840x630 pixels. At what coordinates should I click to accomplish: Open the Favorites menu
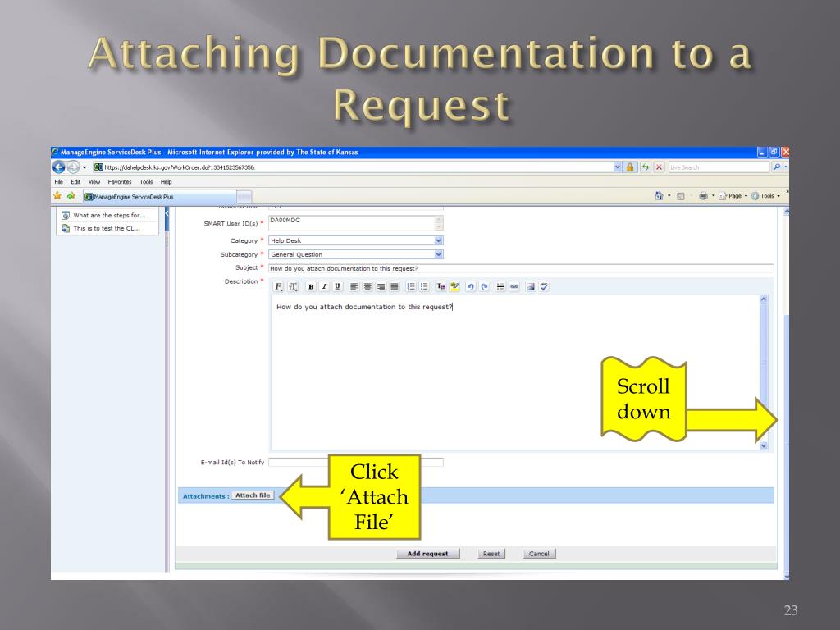pos(120,182)
